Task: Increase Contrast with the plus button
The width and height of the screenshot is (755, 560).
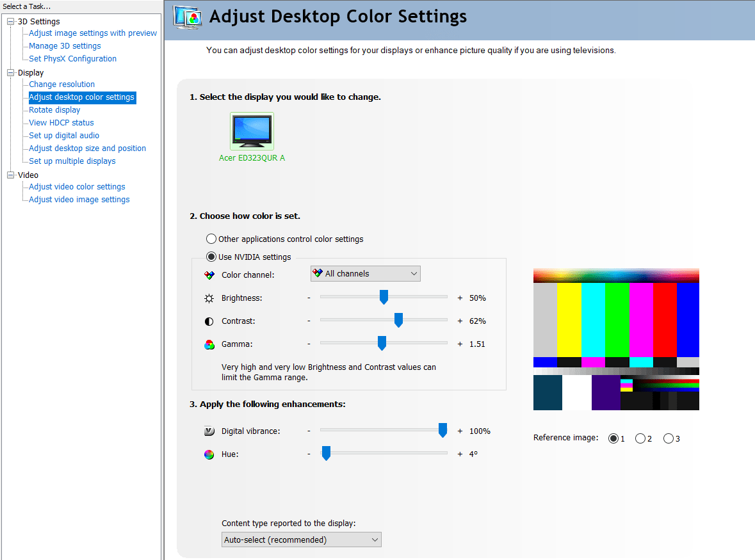Action: click(x=460, y=321)
